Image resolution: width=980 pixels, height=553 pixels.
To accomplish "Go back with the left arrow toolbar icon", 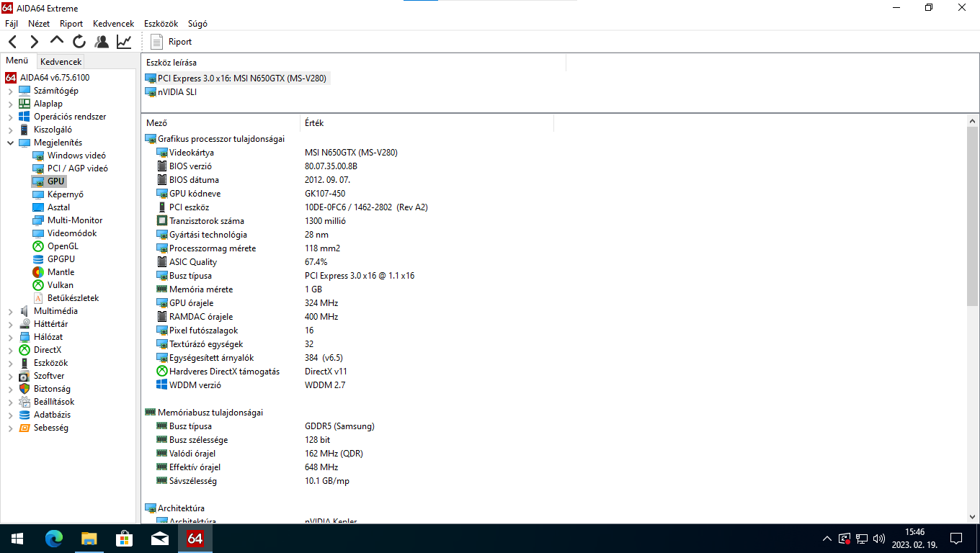I will click(13, 42).
